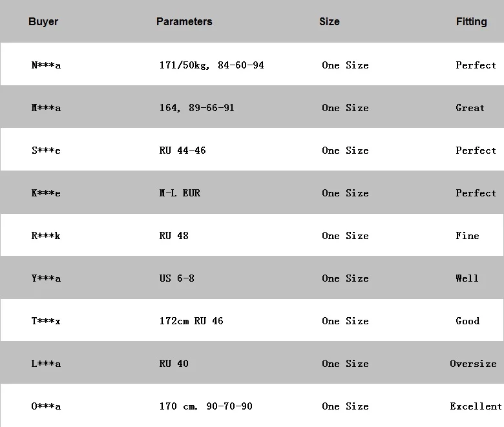The height and width of the screenshot is (427, 504).
Task: Select buyer M***a cell
Action: coord(46,108)
